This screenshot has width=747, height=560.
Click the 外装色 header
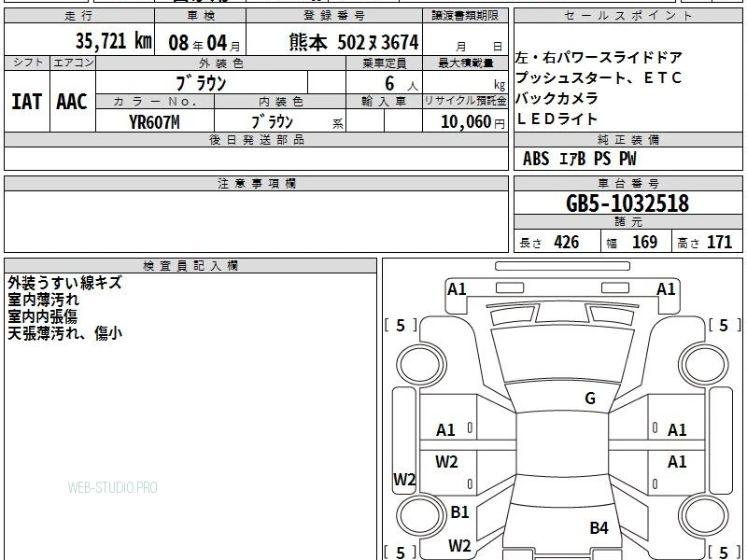(x=221, y=63)
